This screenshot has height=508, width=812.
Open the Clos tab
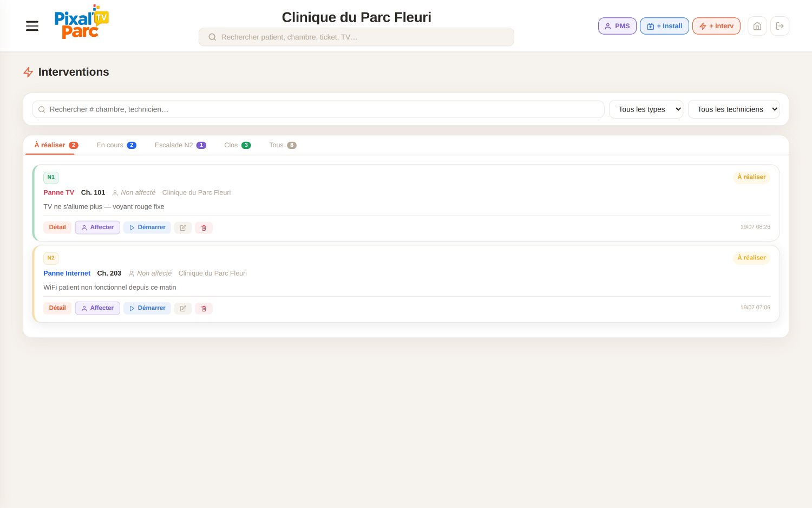pos(237,145)
